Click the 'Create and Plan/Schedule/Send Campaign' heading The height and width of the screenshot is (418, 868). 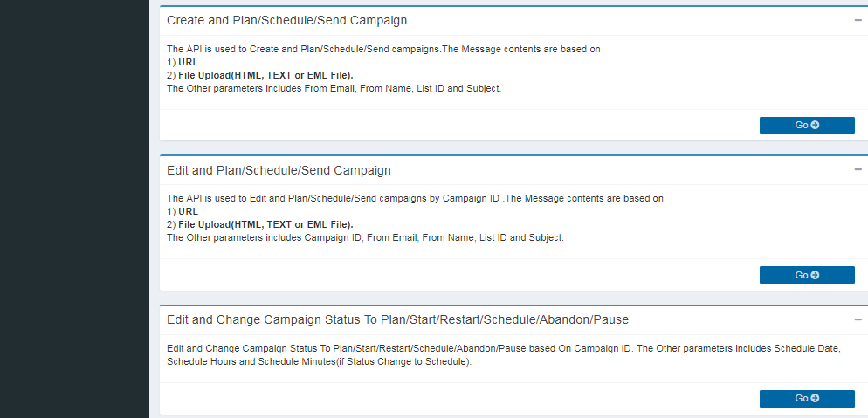tap(286, 20)
